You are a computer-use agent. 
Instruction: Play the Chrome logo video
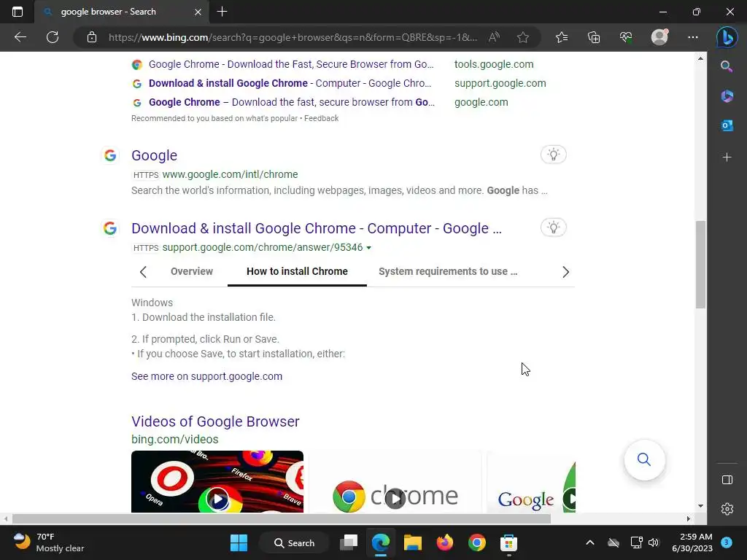[395, 481]
